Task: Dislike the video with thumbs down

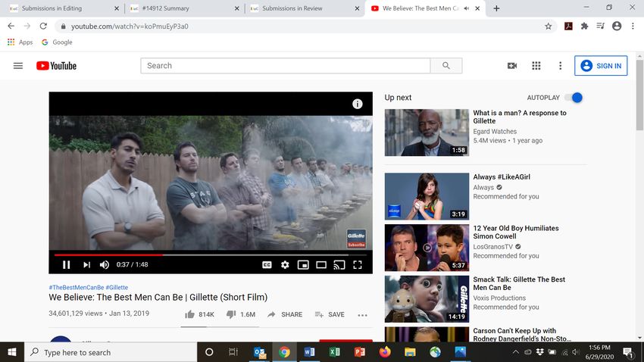Action: coord(241,314)
